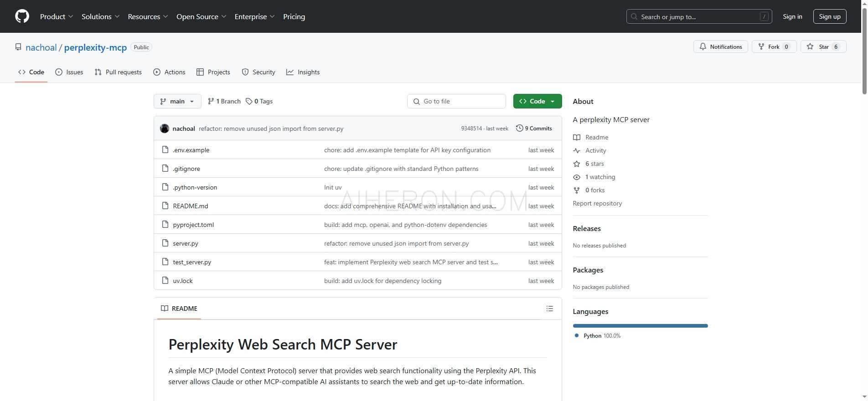
Task: Click Report repository link
Action: point(597,203)
